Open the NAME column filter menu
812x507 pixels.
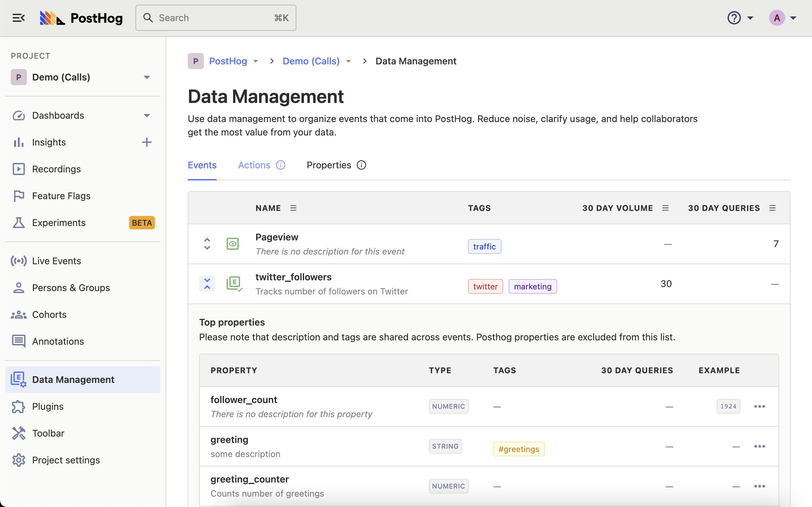(x=294, y=208)
